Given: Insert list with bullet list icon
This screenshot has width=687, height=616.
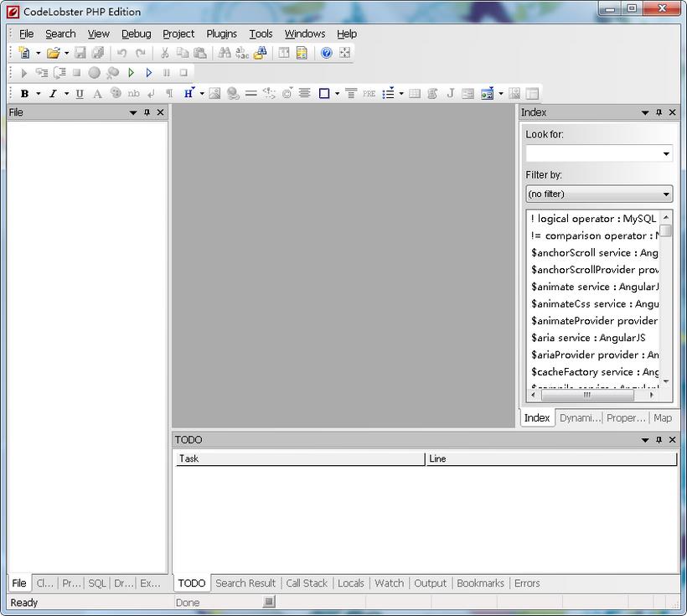Looking at the screenshot, I should (x=388, y=93).
